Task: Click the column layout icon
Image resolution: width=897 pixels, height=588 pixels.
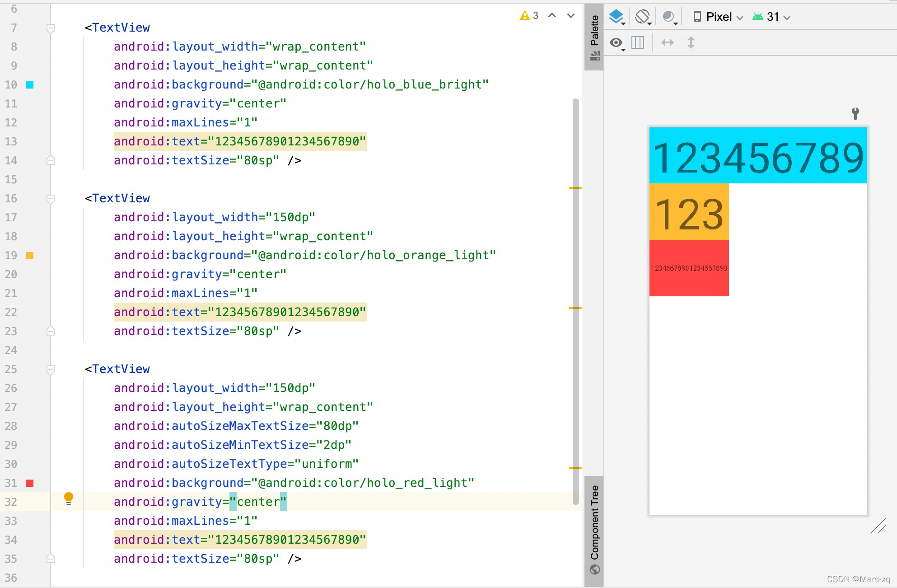Action: pyautogui.click(x=638, y=42)
